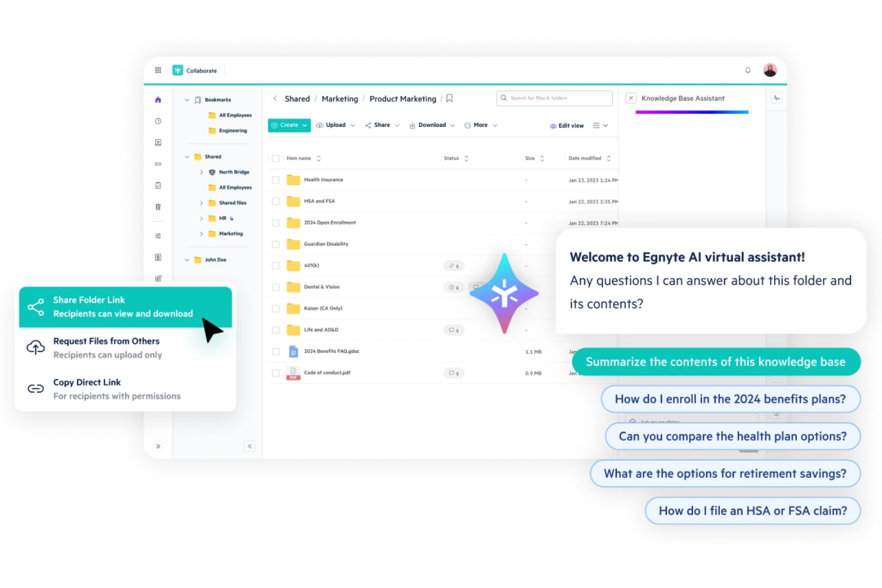The image size is (882, 588).
Task: Select the Home icon in the left sidebar
Action: (x=158, y=99)
